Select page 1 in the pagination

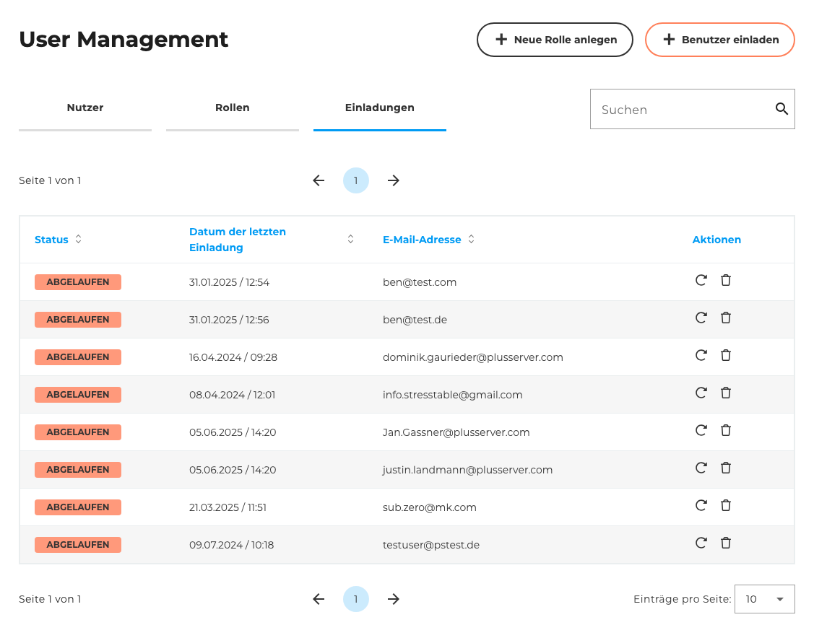click(x=355, y=180)
